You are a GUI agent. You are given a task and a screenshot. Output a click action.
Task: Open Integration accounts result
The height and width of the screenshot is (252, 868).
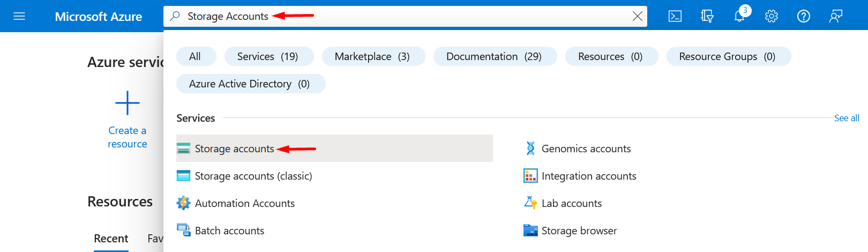(x=589, y=176)
